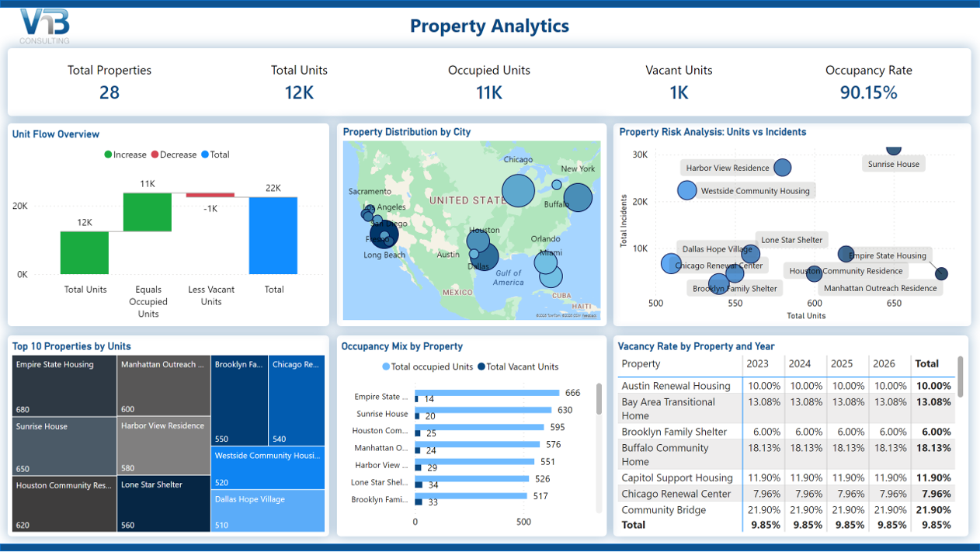The image size is (980, 559).
Task: Click the Austin Renewal Housing row
Action: click(786, 386)
